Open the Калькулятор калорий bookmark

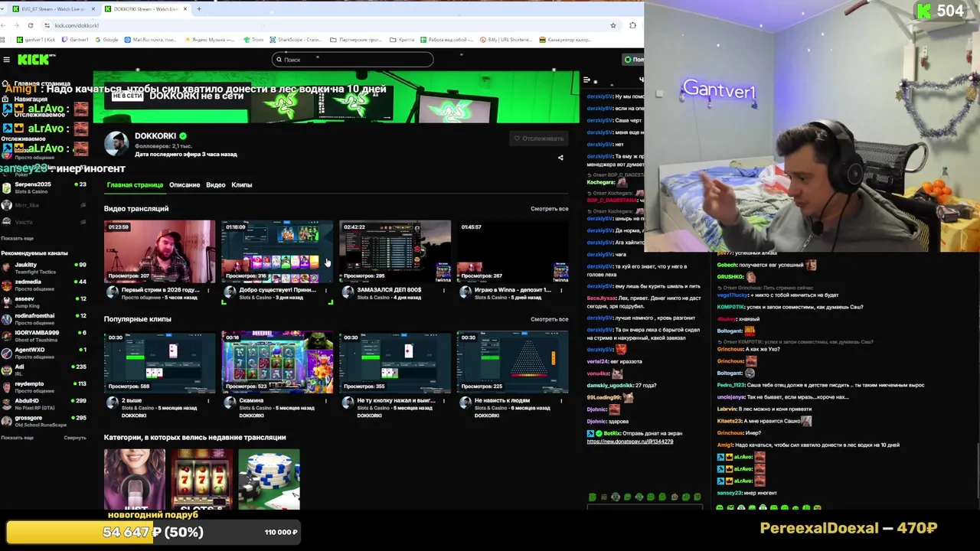click(565, 40)
